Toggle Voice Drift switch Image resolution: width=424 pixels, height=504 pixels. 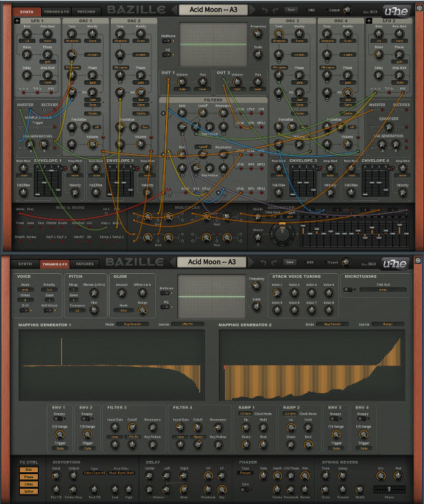tap(25, 310)
